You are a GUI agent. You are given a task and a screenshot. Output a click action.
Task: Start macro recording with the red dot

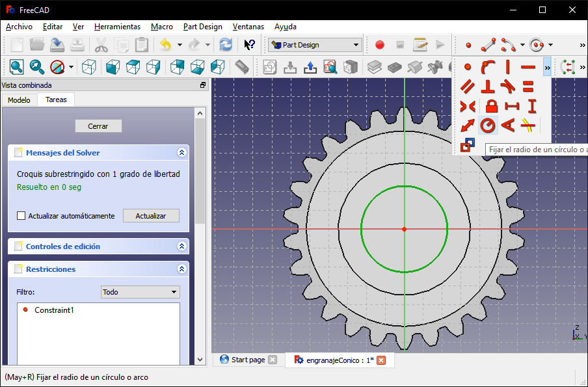[x=380, y=45]
